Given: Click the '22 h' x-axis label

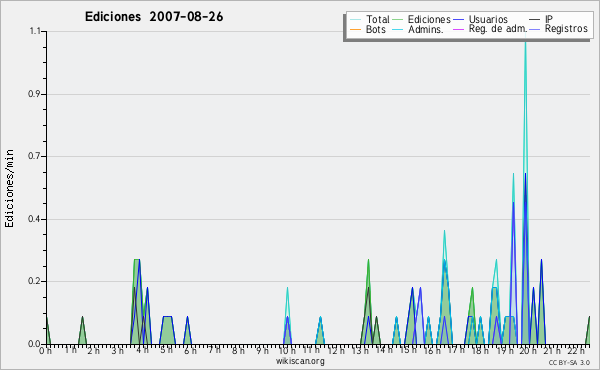Looking at the screenshot, I should (x=576, y=350).
